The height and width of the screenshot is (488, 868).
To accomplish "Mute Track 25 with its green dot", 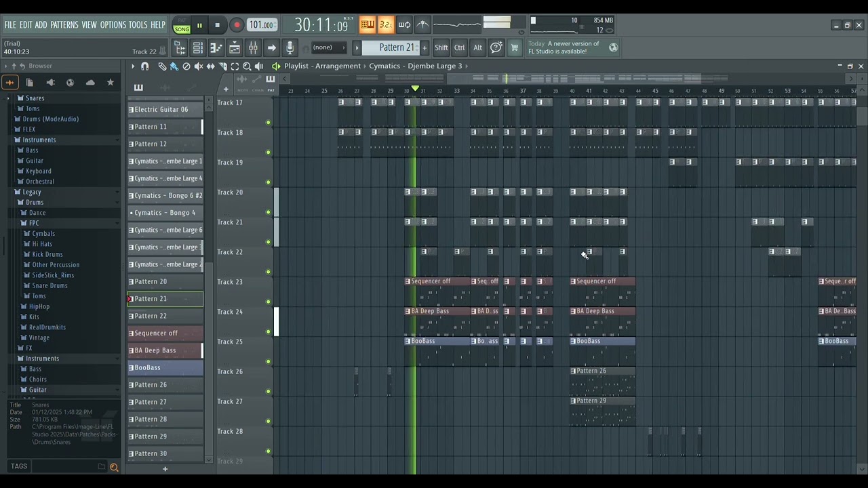I will pos(268,361).
